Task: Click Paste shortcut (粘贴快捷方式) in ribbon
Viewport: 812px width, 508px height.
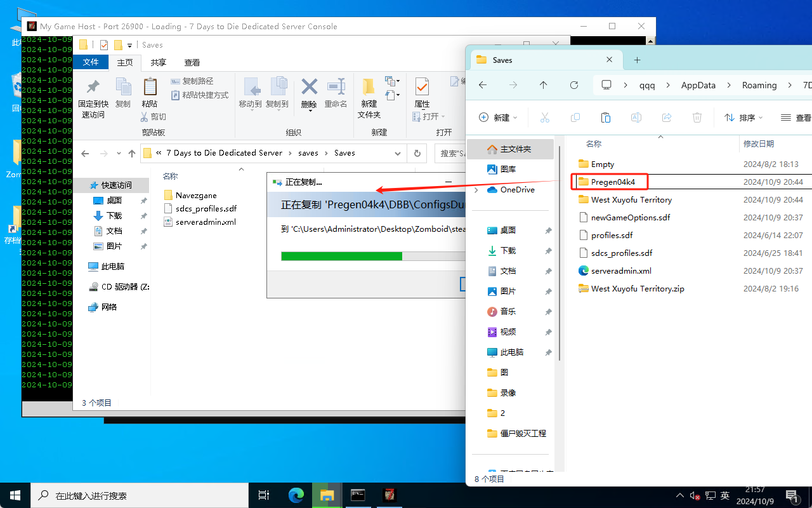Action: point(200,95)
